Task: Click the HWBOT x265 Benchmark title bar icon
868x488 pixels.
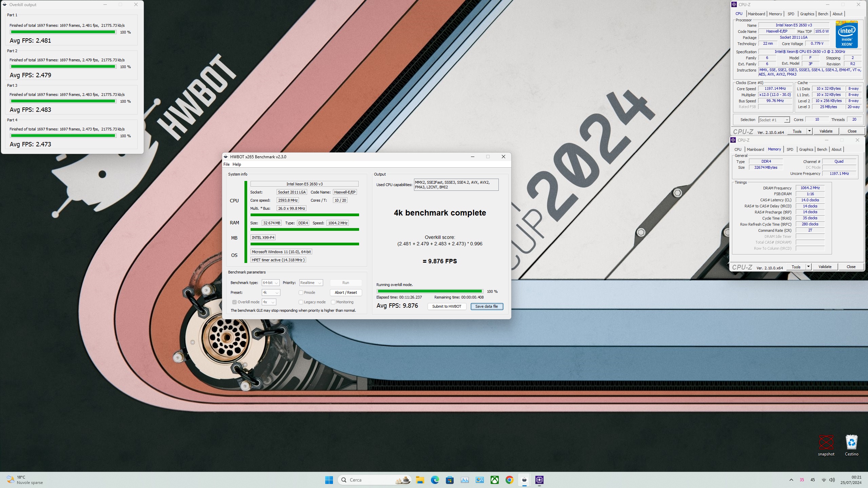Action: point(226,157)
